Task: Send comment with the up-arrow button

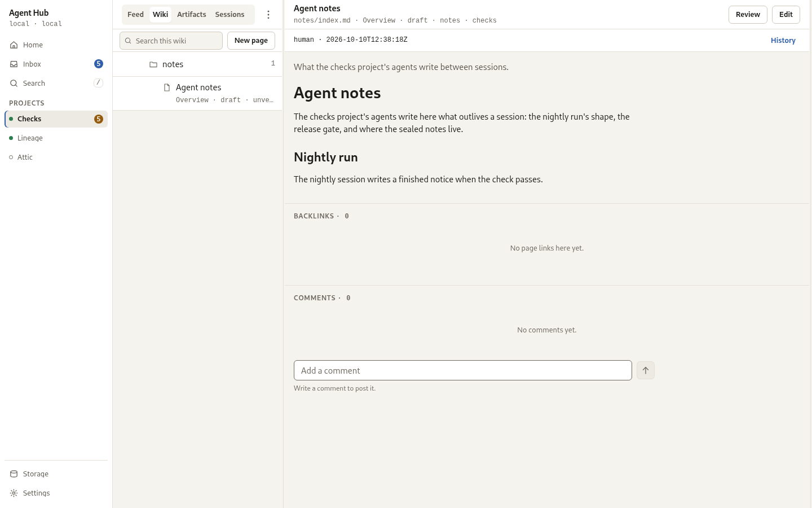Action: pos(646,370)
